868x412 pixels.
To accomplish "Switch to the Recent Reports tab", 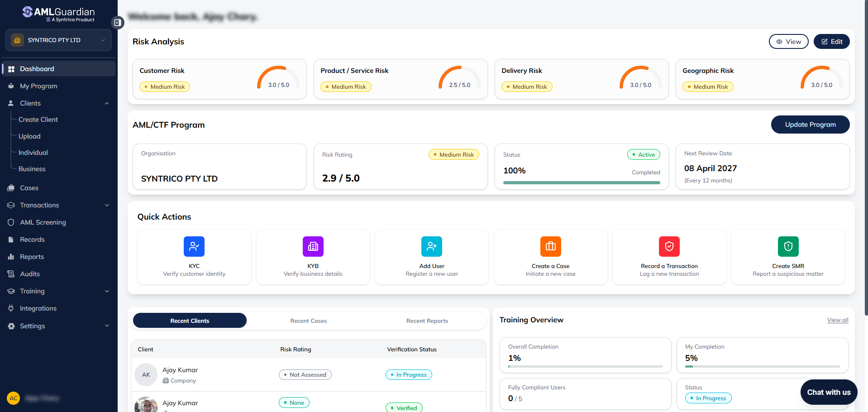I will pyautogui.click(x=427, y=321).
